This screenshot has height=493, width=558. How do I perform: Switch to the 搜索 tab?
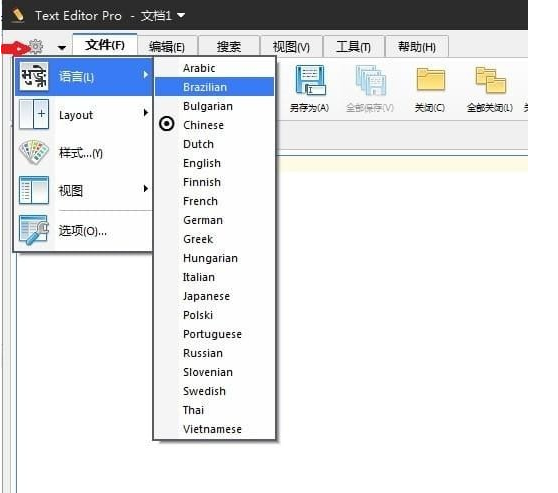[x=229, y=47]
